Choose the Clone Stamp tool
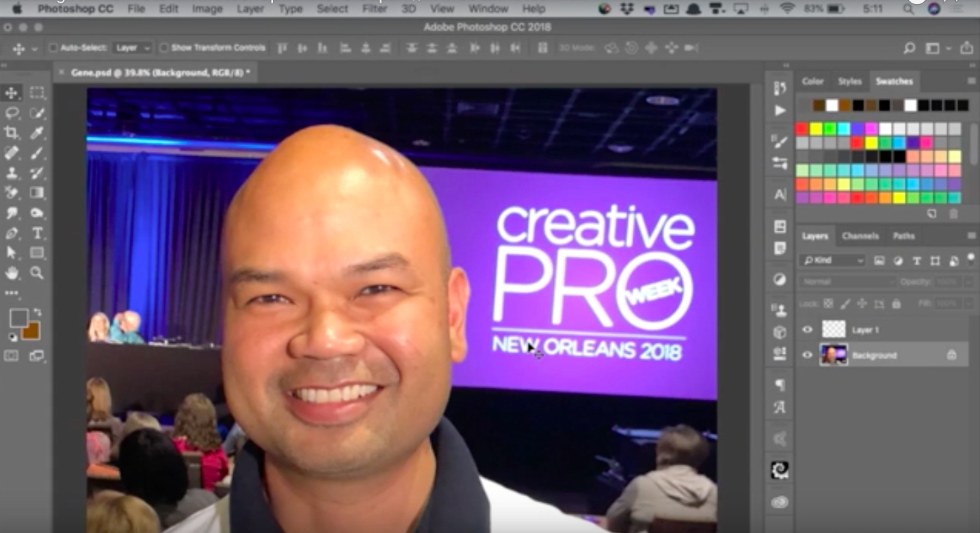Viewport: 980px width, 533px height. (12, 173)
